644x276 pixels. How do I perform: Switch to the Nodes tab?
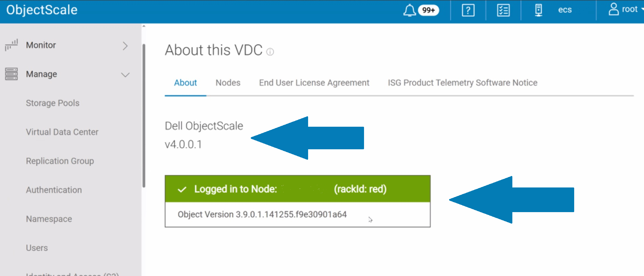[x=228, y=83]
